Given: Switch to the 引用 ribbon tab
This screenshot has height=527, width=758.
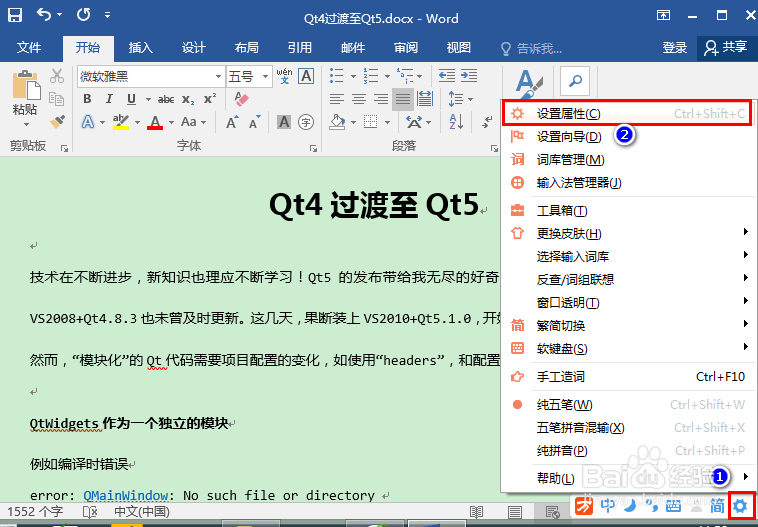Looking at the screenshot, I should click(x=300, y=47).
